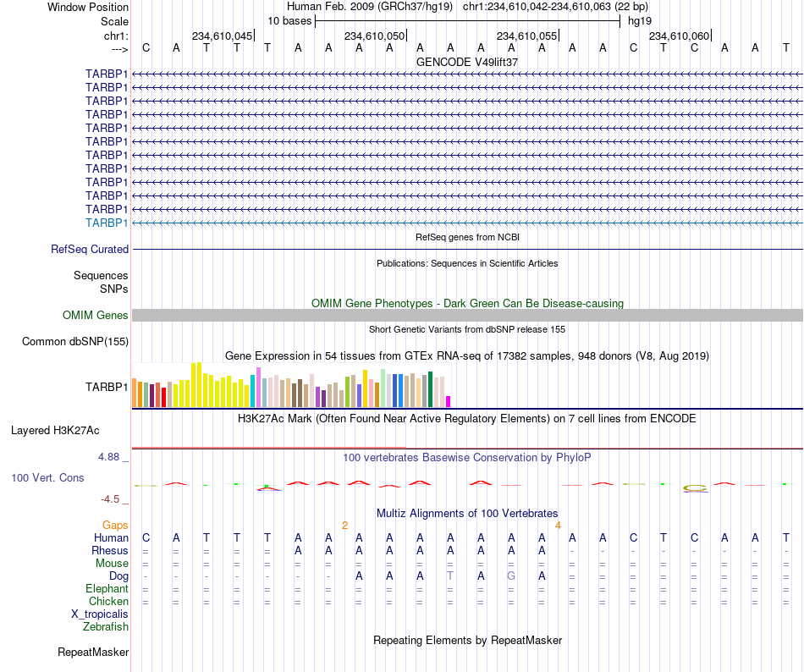
Task: Select the Rhesus species label
Action: pos(110,550)
